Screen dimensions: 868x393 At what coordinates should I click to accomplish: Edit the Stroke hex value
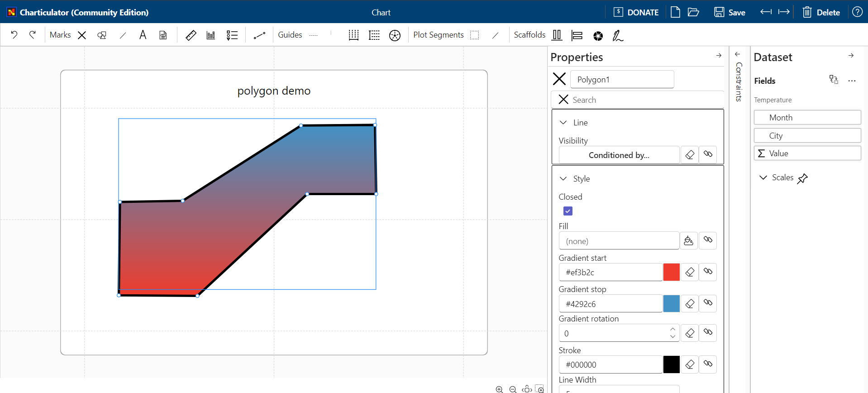[610, 364]
